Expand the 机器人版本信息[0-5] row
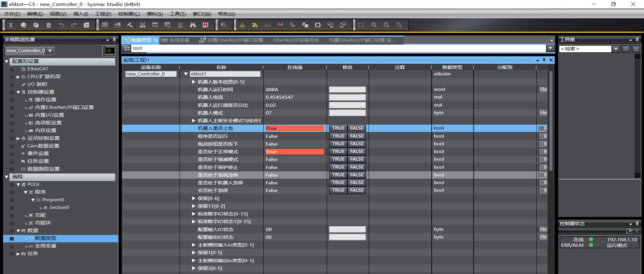The width and height of the screenshot is (644, 274). click(194, 82)
